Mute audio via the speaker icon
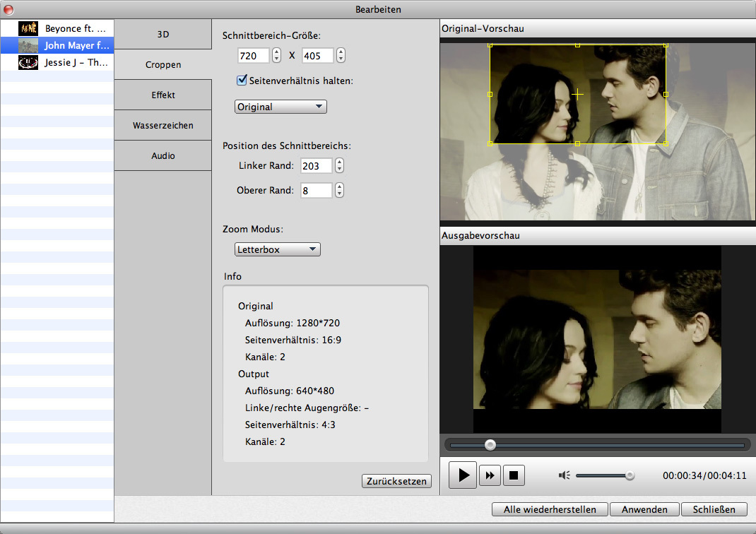The width and height of the screenshot is (756, 534). point(564,475)
